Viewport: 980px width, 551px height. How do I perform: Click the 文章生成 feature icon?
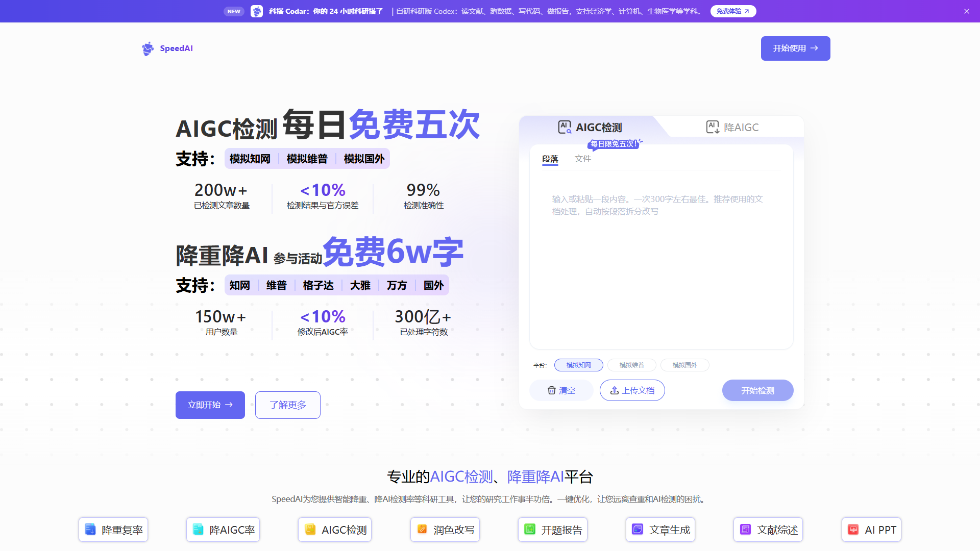638,529
